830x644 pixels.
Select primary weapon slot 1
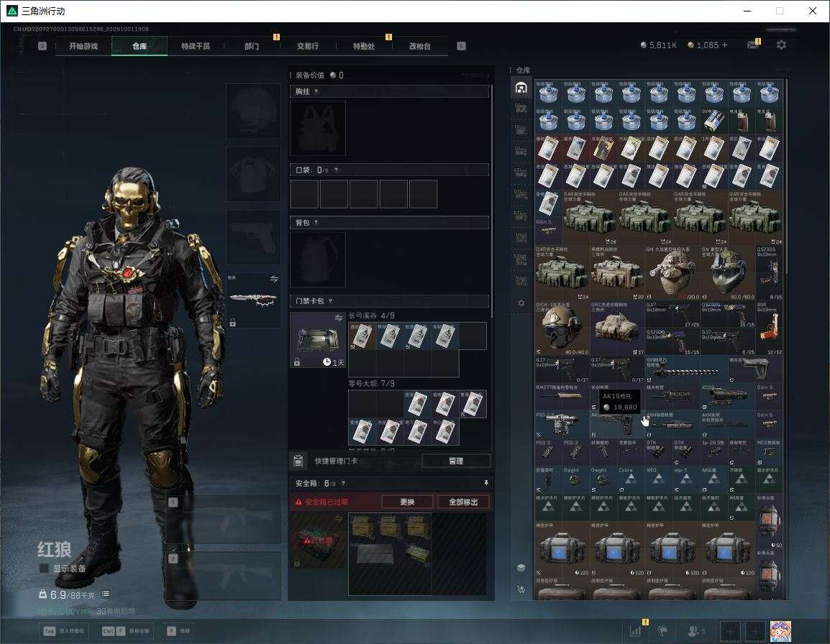tap(224, 520)
